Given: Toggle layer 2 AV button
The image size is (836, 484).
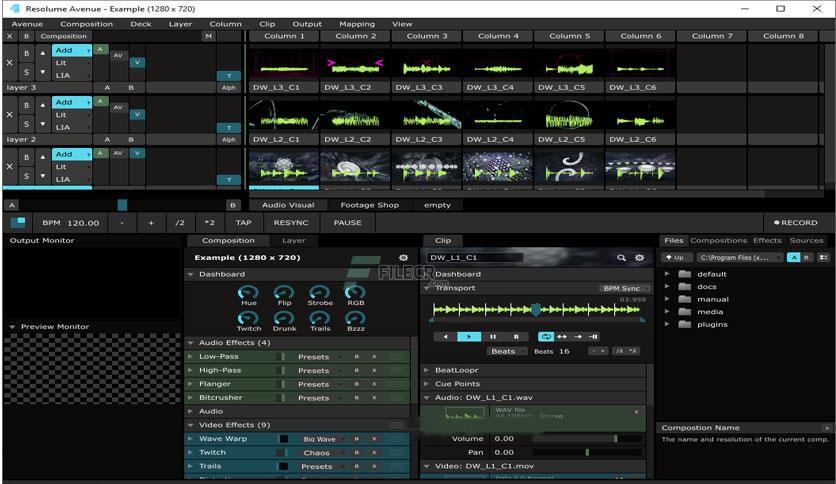Looking at the screenshot, I should tap(118, 107).
